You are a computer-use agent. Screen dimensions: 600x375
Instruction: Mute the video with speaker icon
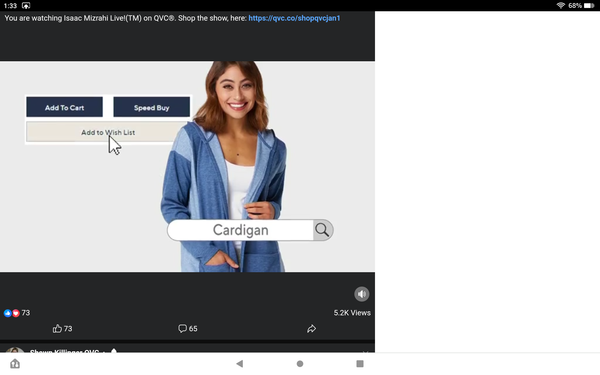pyautogui.click(x=362, y=294)
